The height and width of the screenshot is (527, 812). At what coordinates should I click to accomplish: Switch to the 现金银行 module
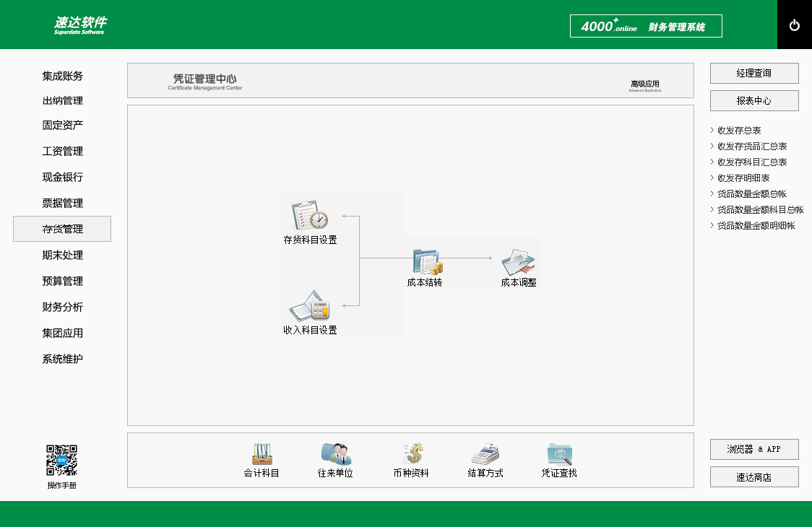(62, 177)
